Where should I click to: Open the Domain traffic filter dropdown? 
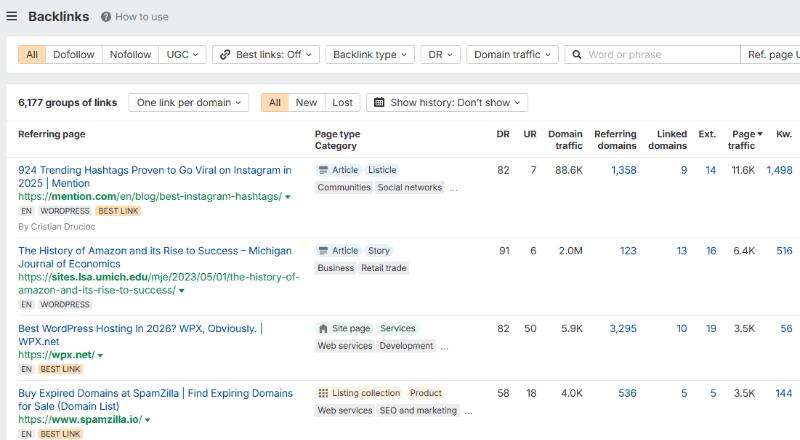coord(512,55)
